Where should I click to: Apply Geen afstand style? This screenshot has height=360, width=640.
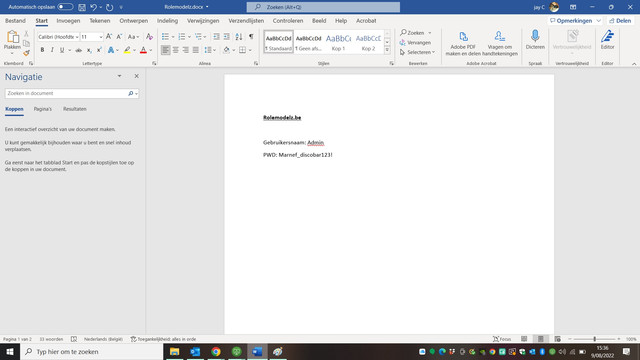click(x=308, y=42)
